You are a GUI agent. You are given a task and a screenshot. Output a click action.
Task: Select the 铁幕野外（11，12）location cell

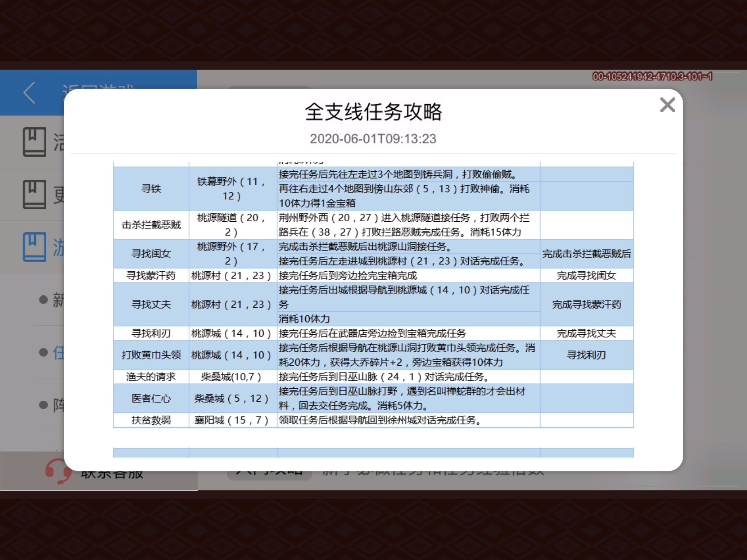233,188
